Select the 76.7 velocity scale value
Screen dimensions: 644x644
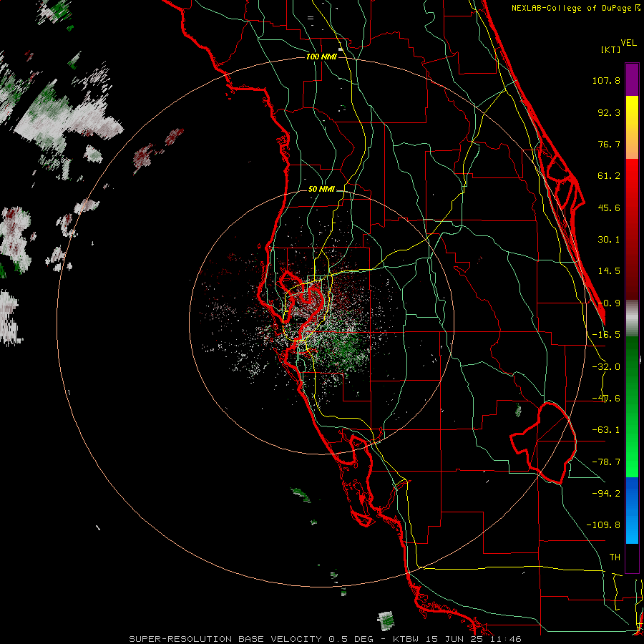(609, 144)
